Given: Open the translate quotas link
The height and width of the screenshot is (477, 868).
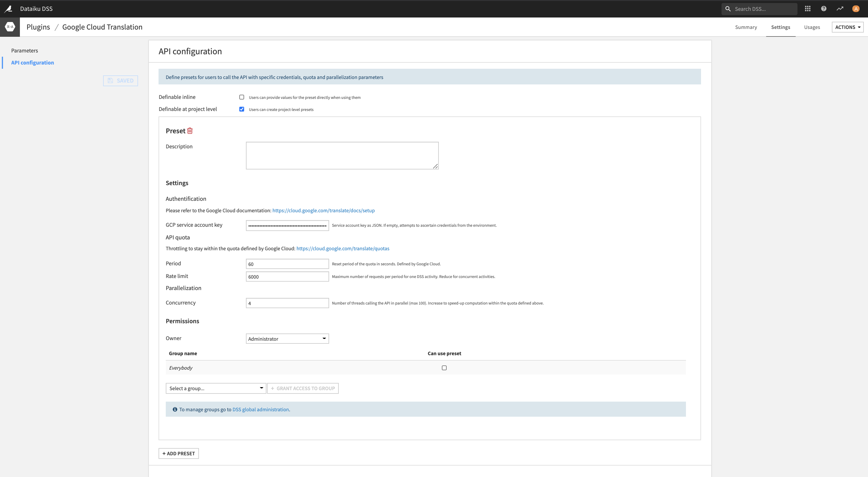Looking at the screenshot, I should coord(343,248).
